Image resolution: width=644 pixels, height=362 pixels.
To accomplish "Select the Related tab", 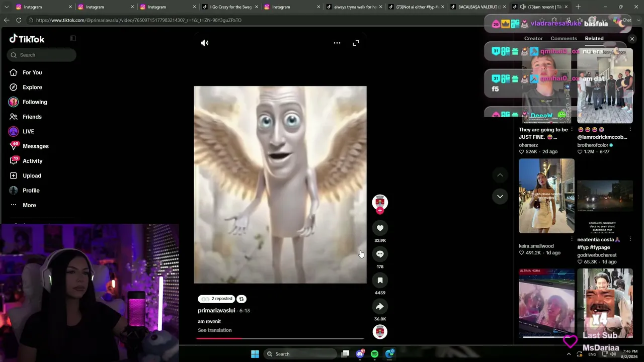I will 594,38.
